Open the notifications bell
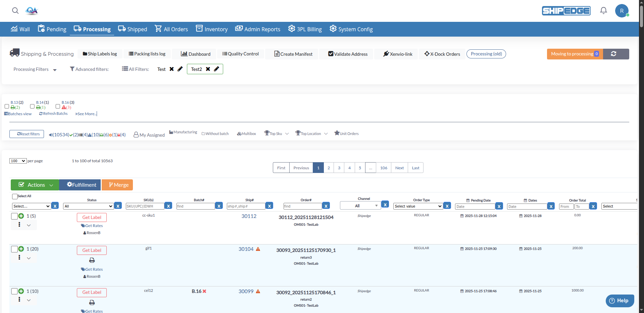 click(603, 10)
